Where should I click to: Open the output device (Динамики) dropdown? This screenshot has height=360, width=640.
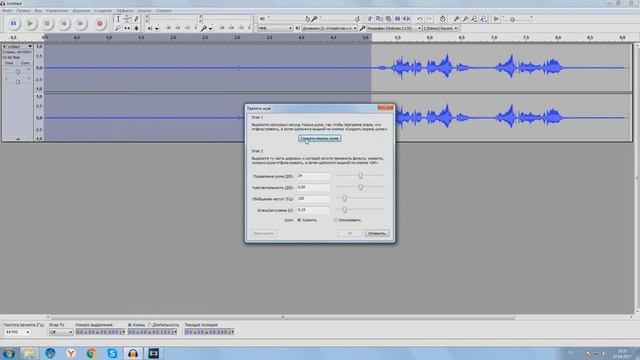329,28
